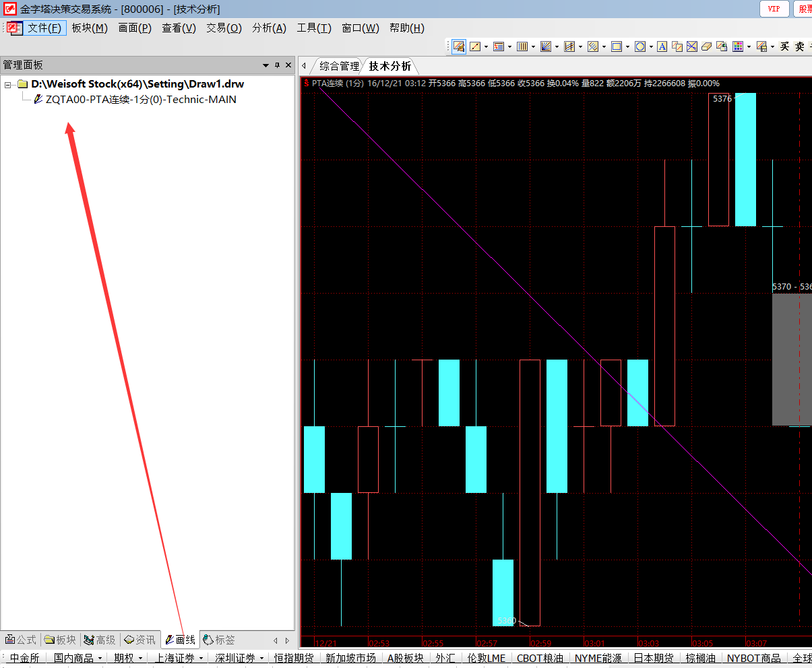This screenshot has width=812, height=668.
Task: Expand the color palette dropdown arrow
Action: [x=749, y=46]
